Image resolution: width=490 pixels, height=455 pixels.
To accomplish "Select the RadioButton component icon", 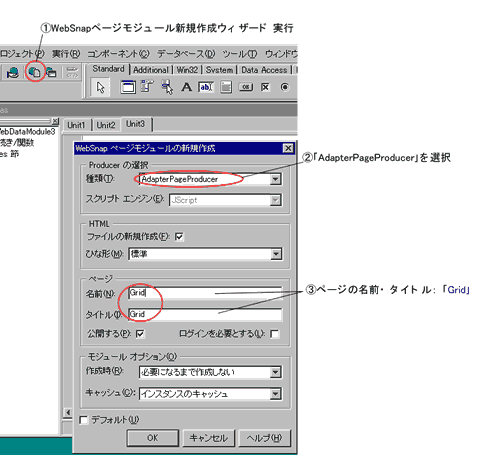I will 285,87.
